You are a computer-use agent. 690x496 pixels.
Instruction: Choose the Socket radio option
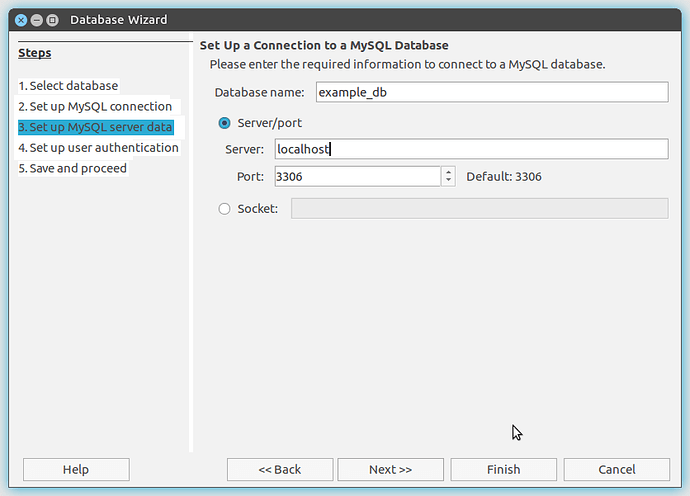[x=224, y=208]
